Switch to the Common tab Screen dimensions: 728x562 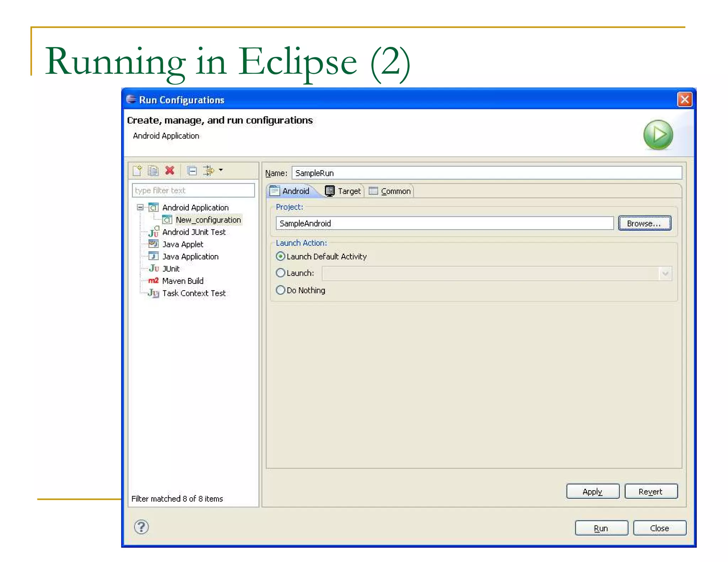pos(390,191)
